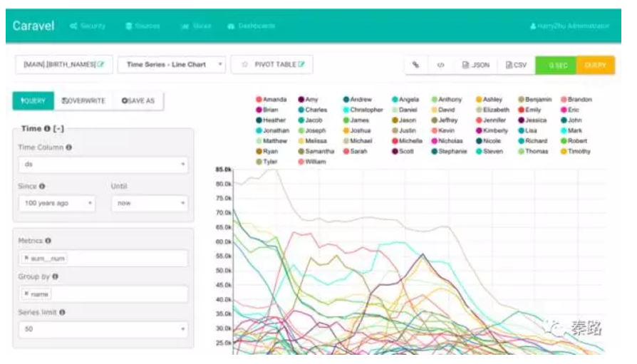Click the SAVE AS button
Viewport: 637px width, 364px height.
(x=138, y=100)
